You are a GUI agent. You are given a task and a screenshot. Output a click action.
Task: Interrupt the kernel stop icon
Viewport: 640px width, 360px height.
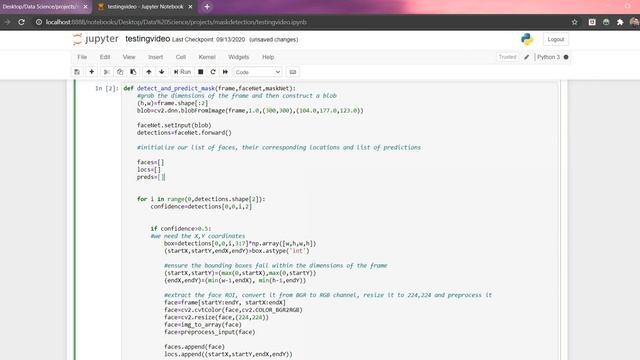[200, 72]
